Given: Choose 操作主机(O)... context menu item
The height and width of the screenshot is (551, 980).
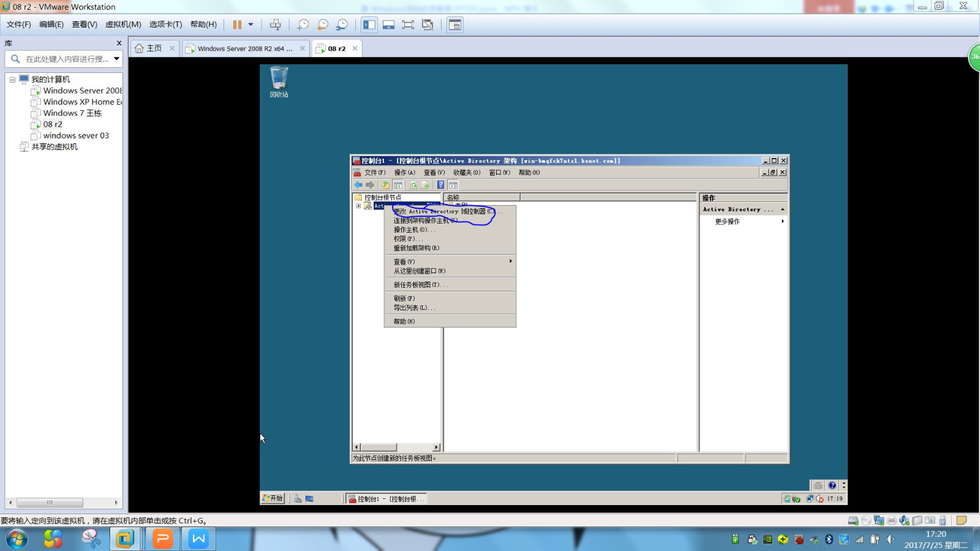Looking at the screenshot, I should [x=450, y=230].
